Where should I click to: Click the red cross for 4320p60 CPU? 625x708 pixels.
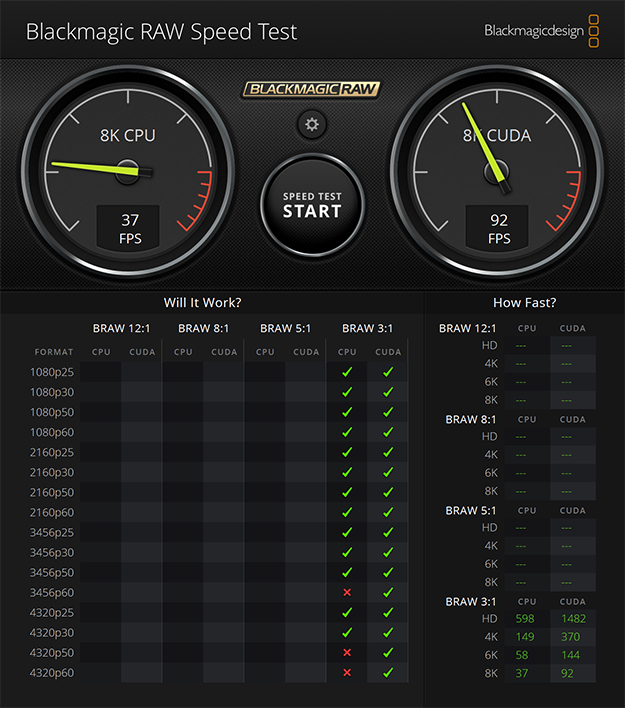(x=347, y=672)
